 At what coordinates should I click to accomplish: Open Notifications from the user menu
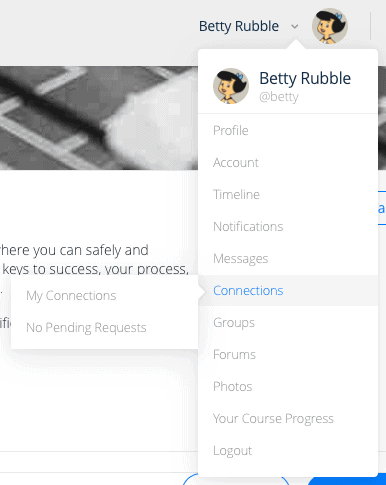click(288, 227)
